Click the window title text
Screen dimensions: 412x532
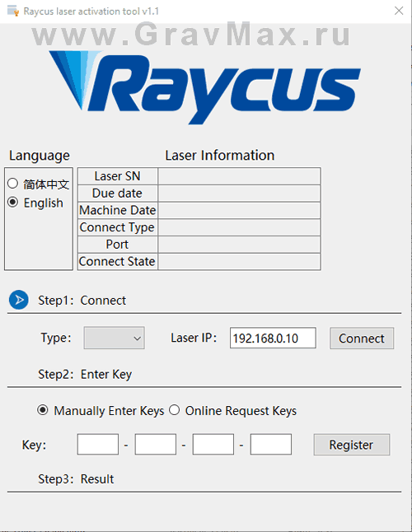(x=91, y=12)
